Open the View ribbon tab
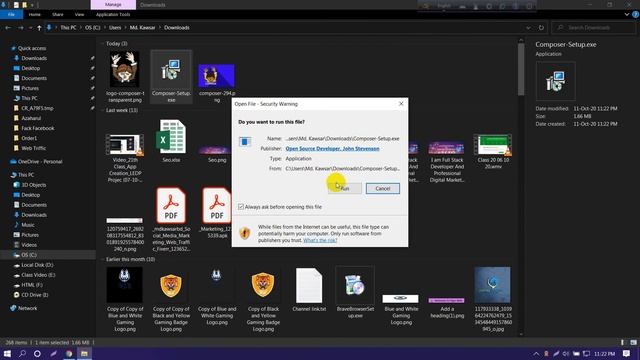Image resolution: width=640 pixels, height=360 pixels. 79,14
